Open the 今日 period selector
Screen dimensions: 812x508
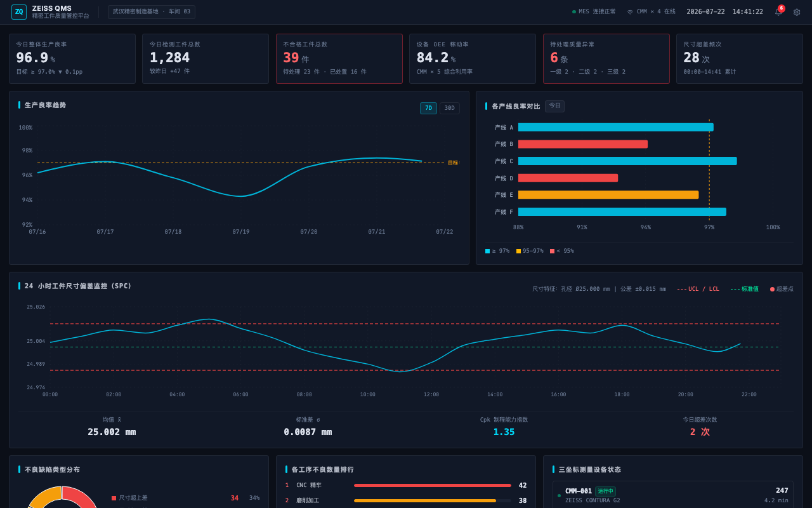554,106
